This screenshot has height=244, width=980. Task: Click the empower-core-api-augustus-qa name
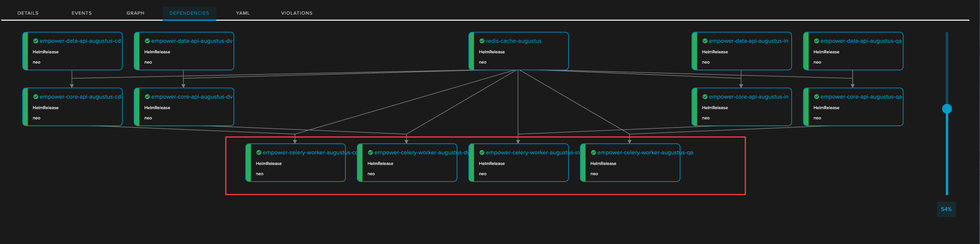pos(861,97)
